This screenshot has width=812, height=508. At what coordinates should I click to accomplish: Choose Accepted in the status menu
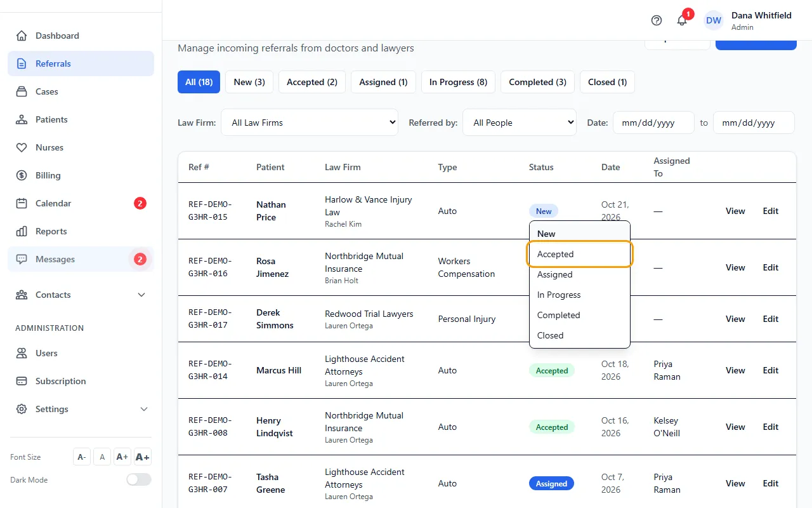point(580,254)
